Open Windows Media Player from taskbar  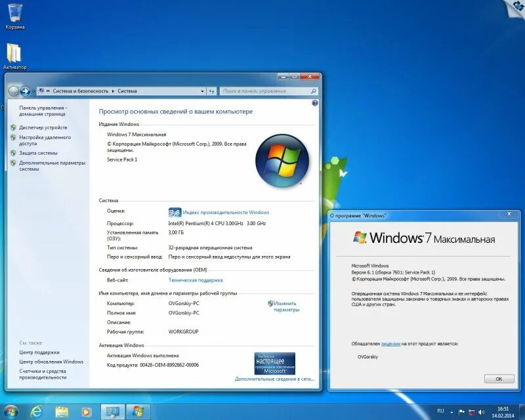[87, 411]
